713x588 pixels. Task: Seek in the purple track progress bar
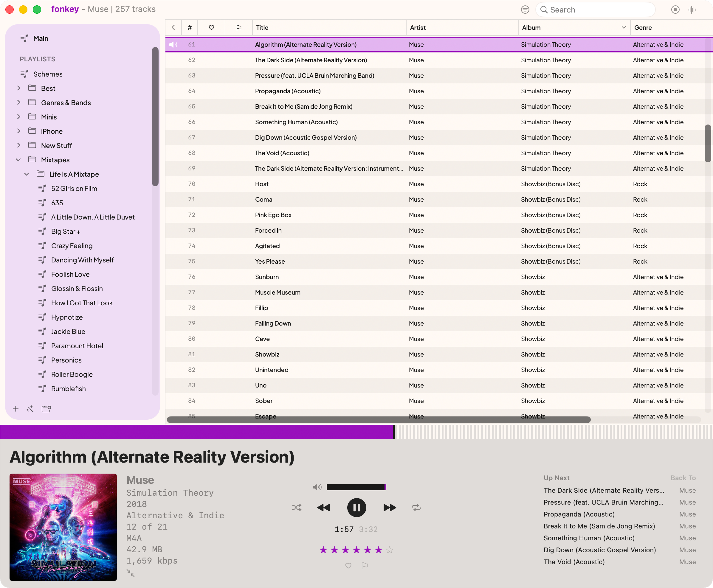click(356, 432)
